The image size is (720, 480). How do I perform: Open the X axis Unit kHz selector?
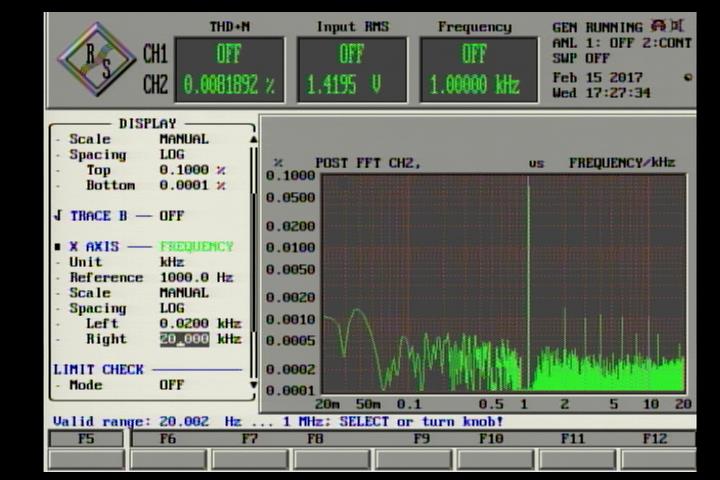click(172, 262)
